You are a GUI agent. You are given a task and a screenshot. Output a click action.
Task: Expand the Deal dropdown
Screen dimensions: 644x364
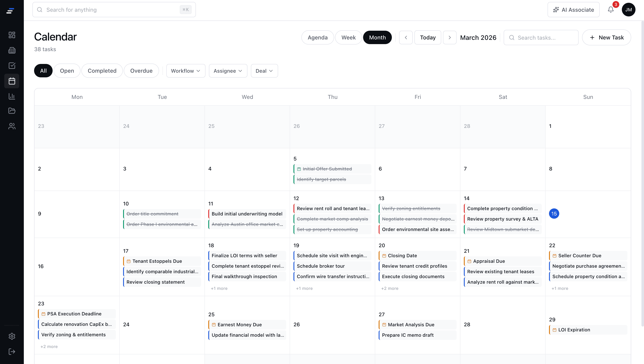[x=264, y=71]
